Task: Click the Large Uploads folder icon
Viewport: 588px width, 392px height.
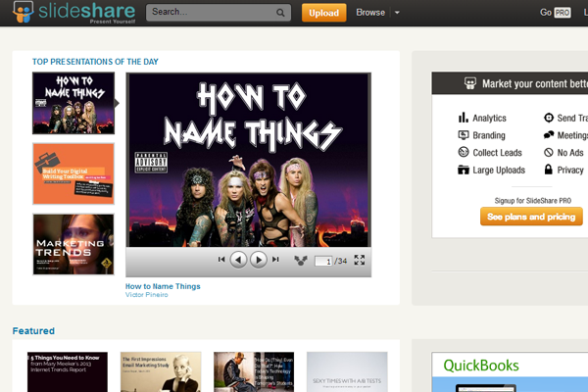Action: [464, 170]
